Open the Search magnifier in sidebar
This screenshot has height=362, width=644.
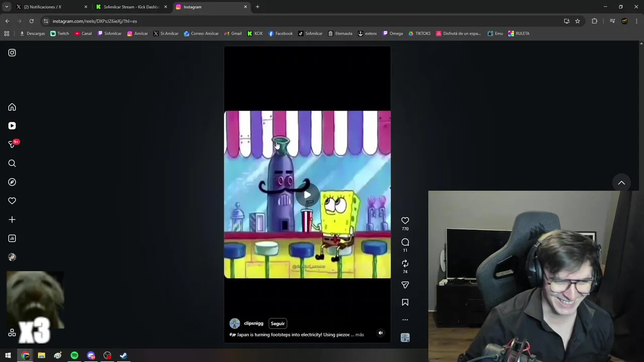click(12, 163)
